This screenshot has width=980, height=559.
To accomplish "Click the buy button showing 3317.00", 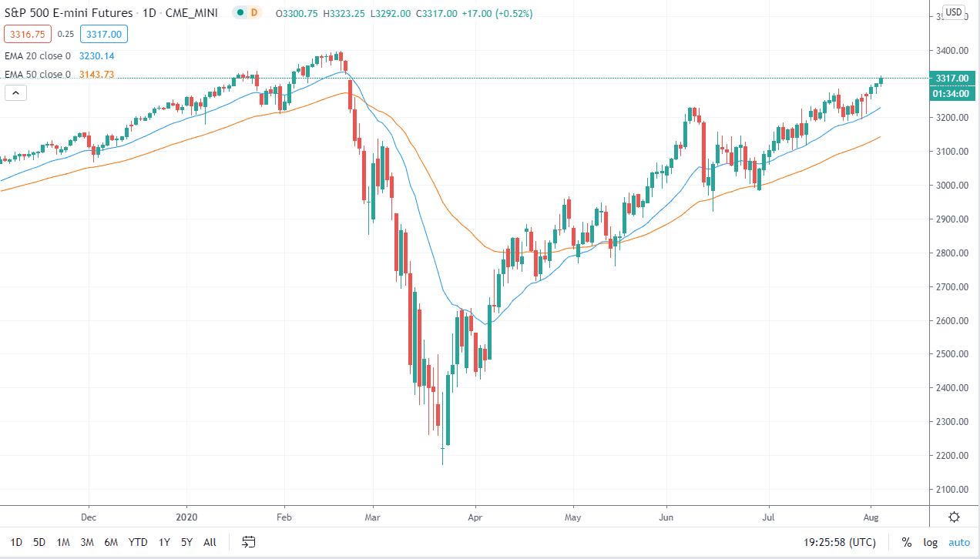I will point(103,34).
